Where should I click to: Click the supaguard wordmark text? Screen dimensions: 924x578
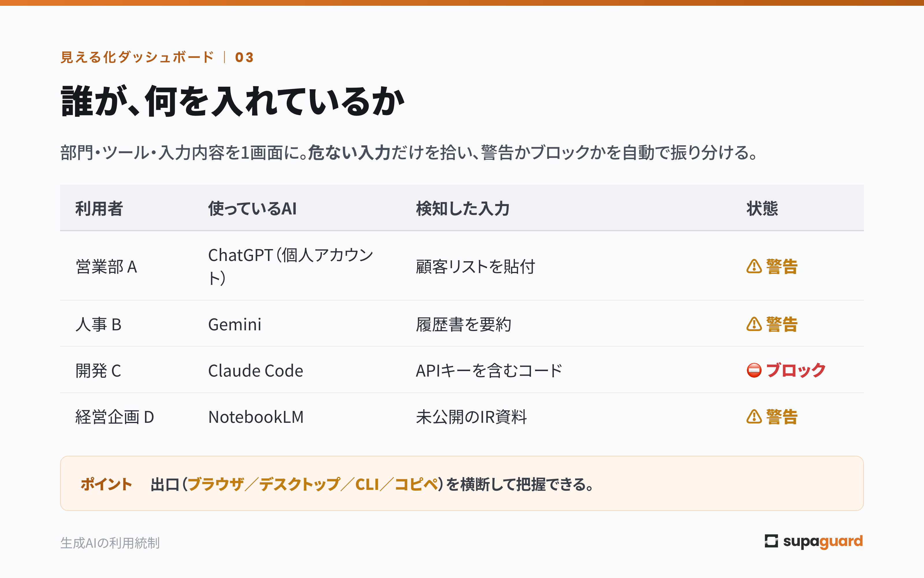(x=823, y=541)
